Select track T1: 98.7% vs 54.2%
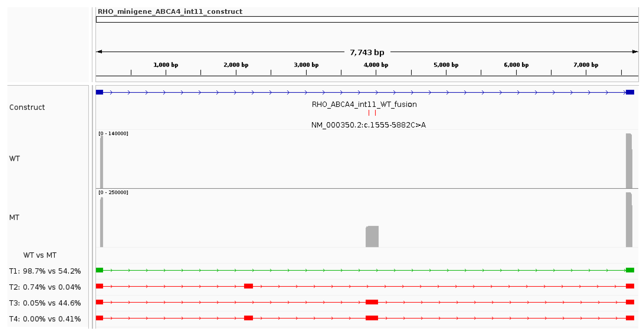644x334 pixels. coord(45,271)
